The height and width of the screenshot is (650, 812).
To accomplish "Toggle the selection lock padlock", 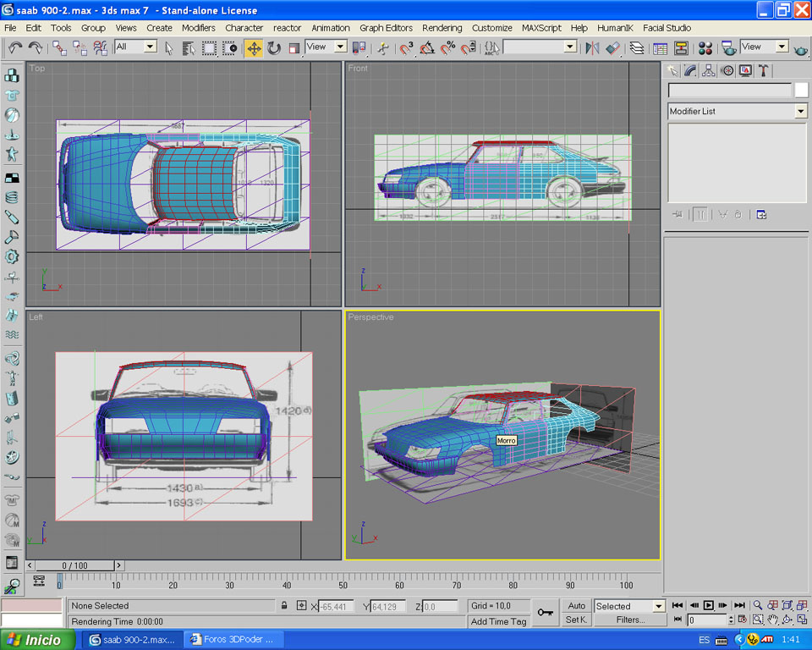I will (284, 605).
